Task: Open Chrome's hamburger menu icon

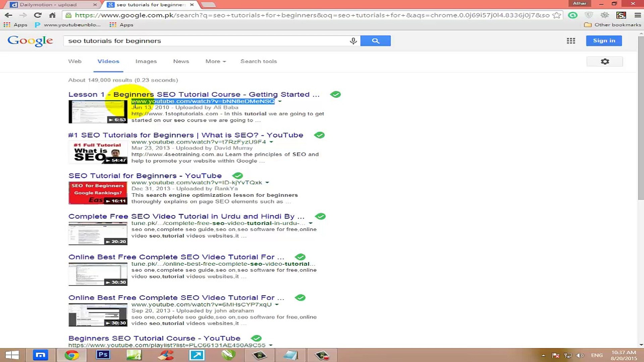Action: [638, 15]
